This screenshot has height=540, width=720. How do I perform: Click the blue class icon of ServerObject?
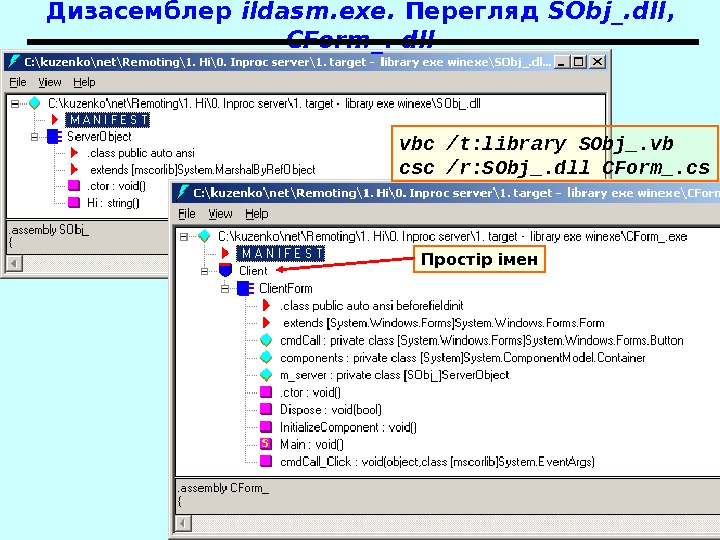pos(54,136)
